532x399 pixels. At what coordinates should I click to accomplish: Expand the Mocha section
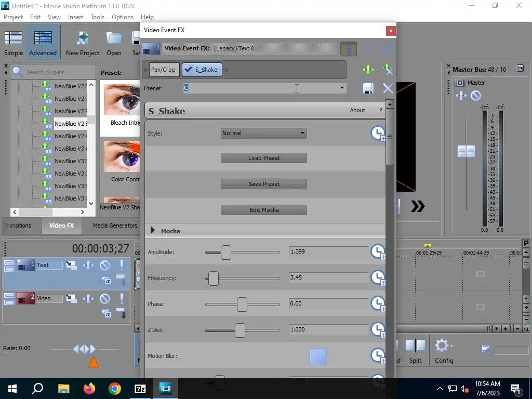[x=152, y=231]
